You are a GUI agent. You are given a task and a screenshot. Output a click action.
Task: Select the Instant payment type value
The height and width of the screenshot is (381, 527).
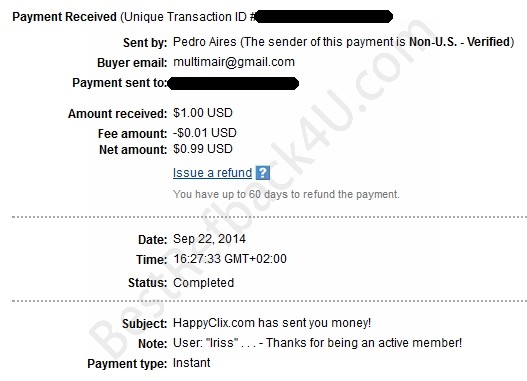tap(192, 363)
